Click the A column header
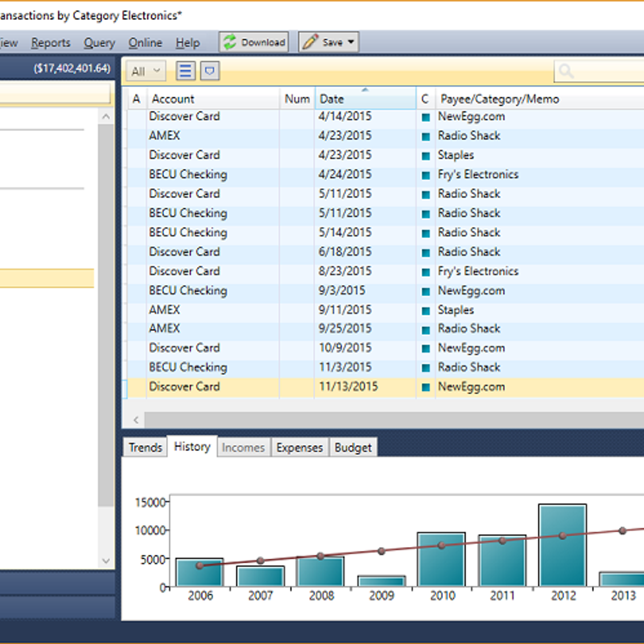 [136, 99]
